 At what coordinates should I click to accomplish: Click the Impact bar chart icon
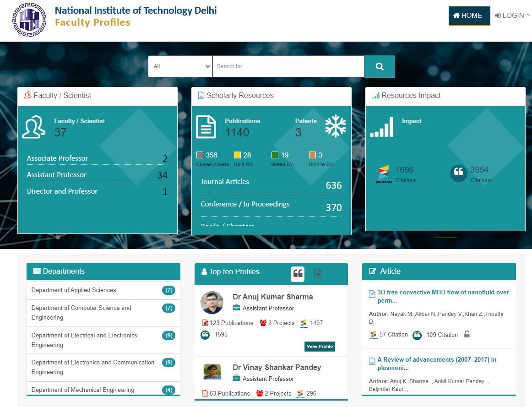(382, 127)
